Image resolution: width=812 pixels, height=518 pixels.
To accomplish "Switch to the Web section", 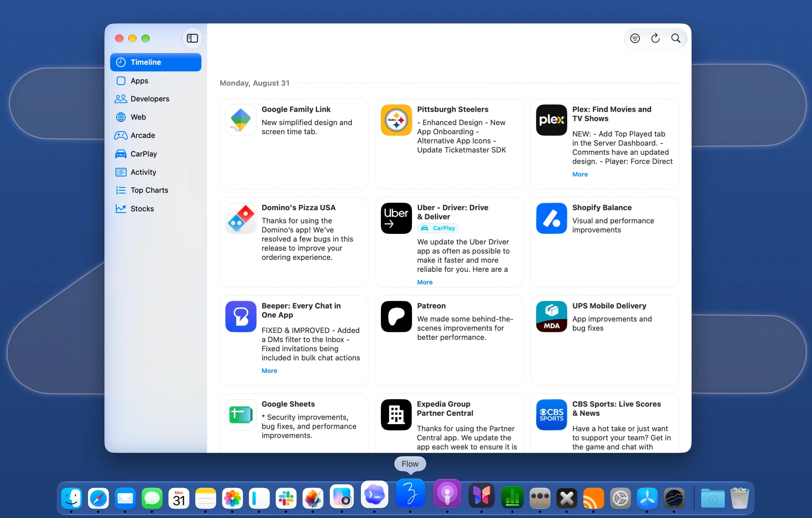I will 155,117.
